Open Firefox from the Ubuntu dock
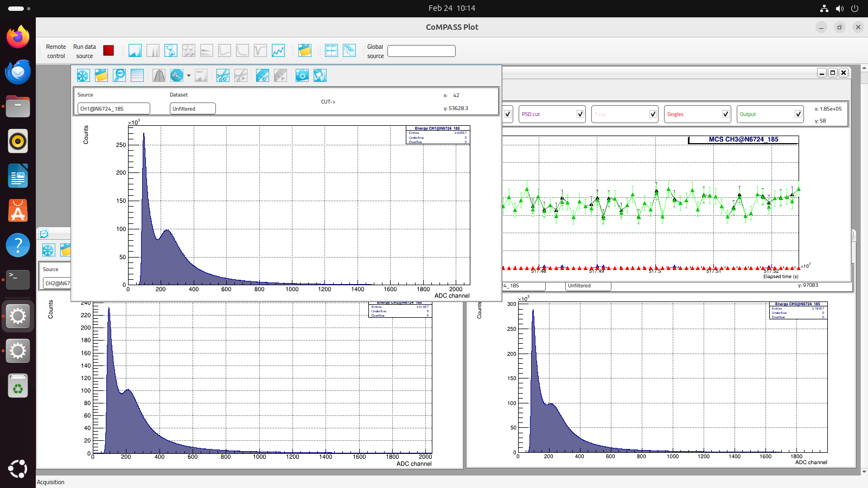The width and height of the screenshot is (868, 488). point(18,37)
